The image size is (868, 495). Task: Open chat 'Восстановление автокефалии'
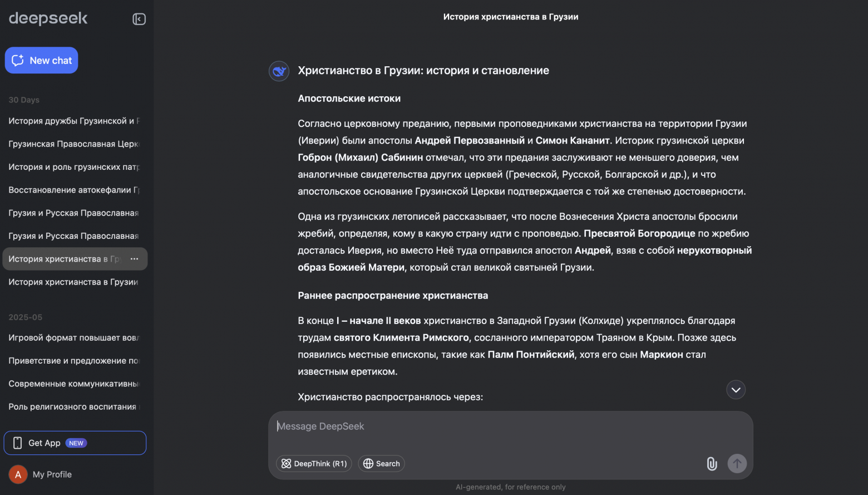pyautogui.click(x=73, y=190)
